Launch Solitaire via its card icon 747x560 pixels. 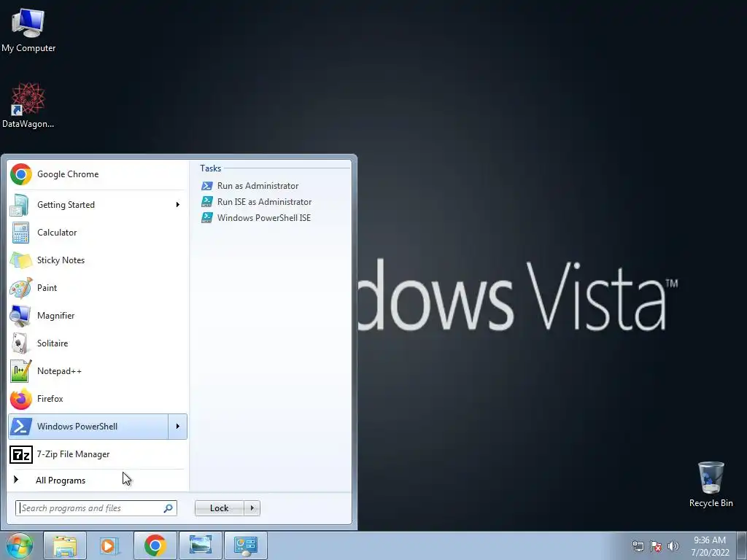pyautogui.click(x=20, y=343)
